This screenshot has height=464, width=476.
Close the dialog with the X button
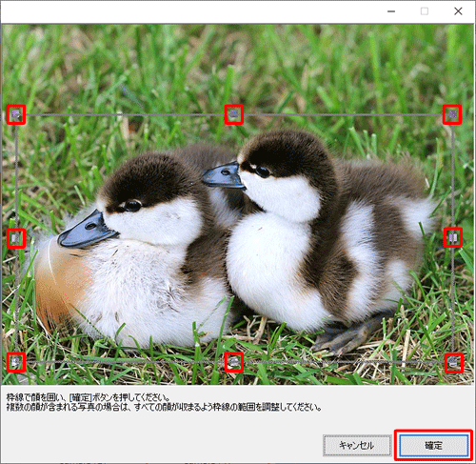pyautogui.click(x=458, y=11)
